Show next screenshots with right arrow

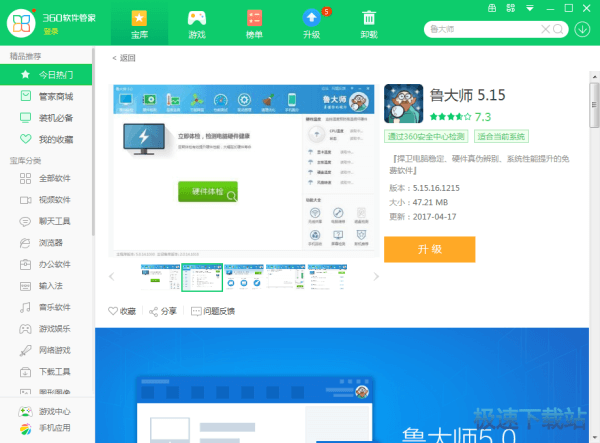376,277
